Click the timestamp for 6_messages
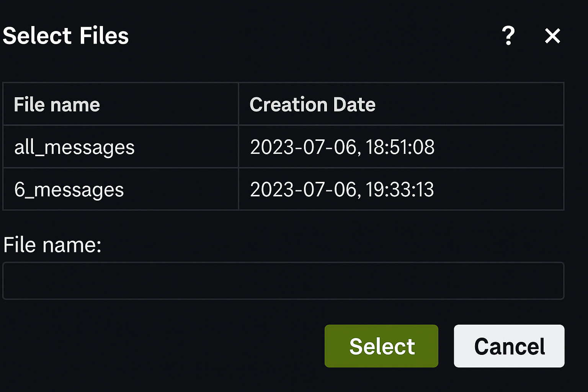Image resolution: width=588 pixels, height=392 pixels. 342,189
